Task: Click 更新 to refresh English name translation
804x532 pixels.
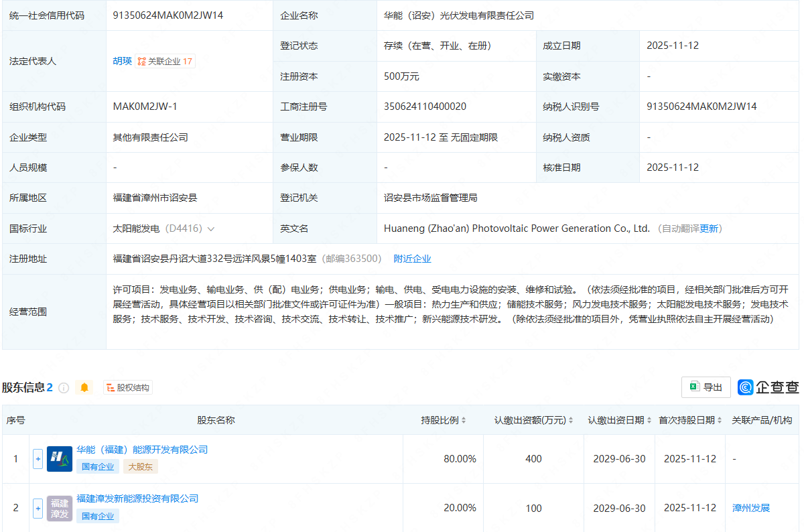Action: (709, 228)
